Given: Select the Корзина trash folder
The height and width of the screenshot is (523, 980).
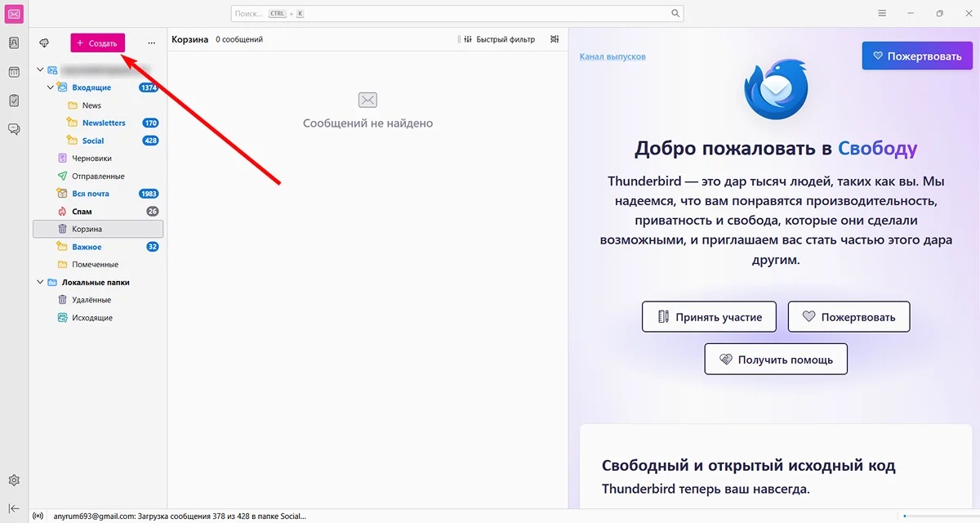Looking at the screenshot, I should tap(98, 229).
